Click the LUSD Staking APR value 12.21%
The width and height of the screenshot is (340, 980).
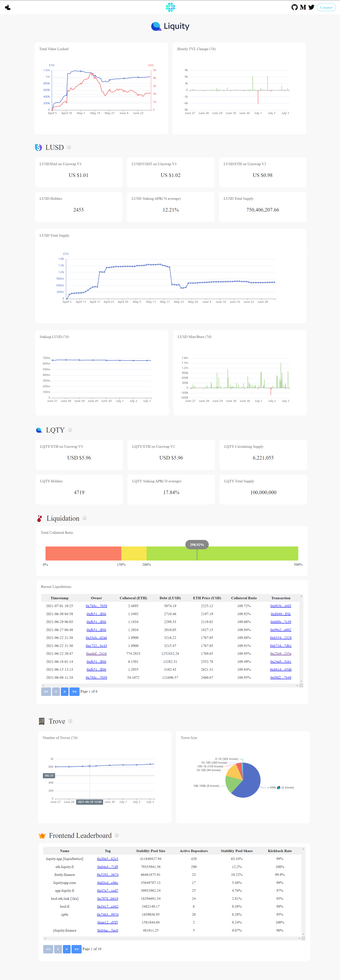[171, 210]
